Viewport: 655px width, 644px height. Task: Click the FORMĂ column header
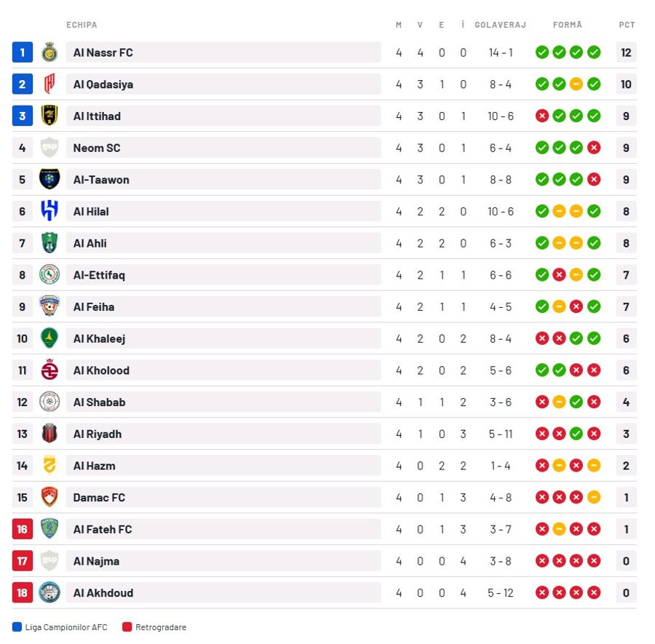coord(567,25)
